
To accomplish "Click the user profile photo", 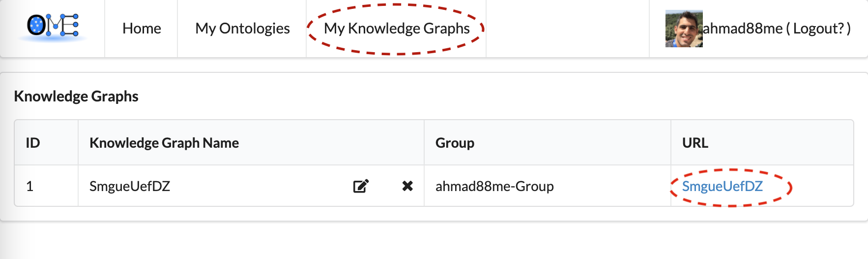I will pyautogui.click(x=684, y=29).
